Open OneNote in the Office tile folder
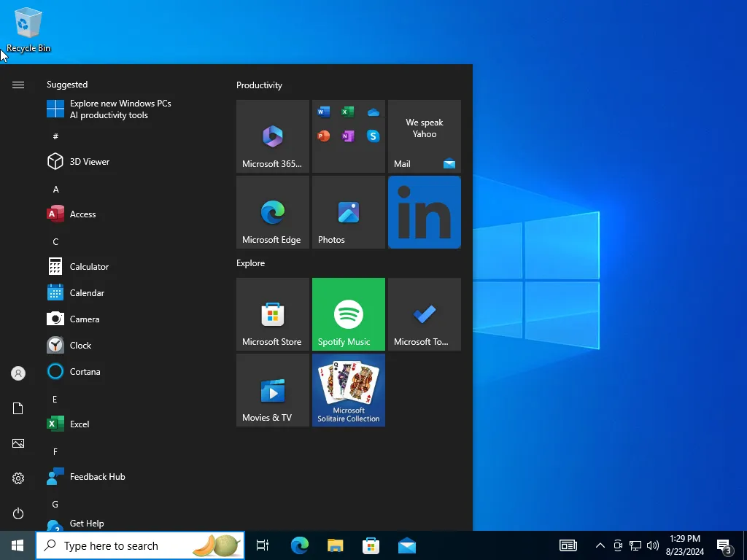 click(348, 136)
